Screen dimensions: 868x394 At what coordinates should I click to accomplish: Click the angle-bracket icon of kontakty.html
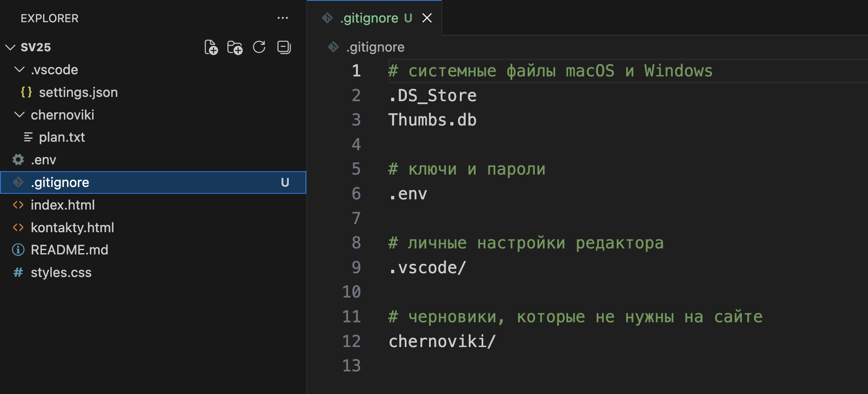(x=18, y=228)
